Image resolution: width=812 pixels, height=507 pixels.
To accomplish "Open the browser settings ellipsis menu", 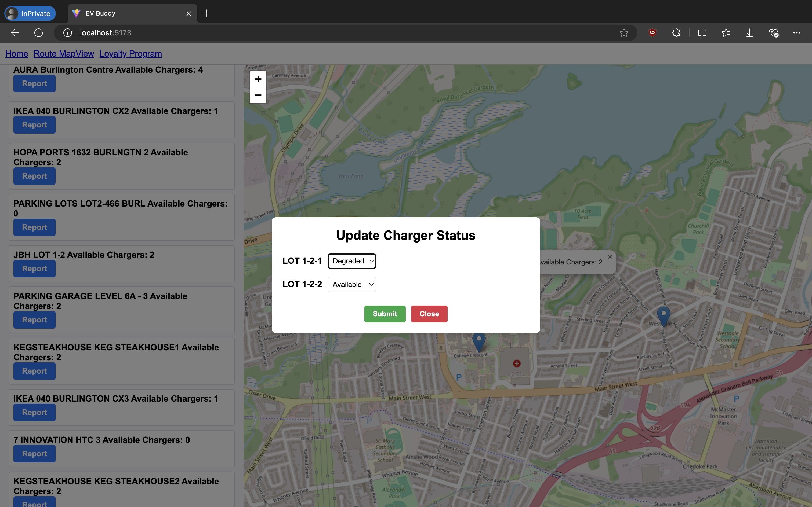I will click(797, 32).
